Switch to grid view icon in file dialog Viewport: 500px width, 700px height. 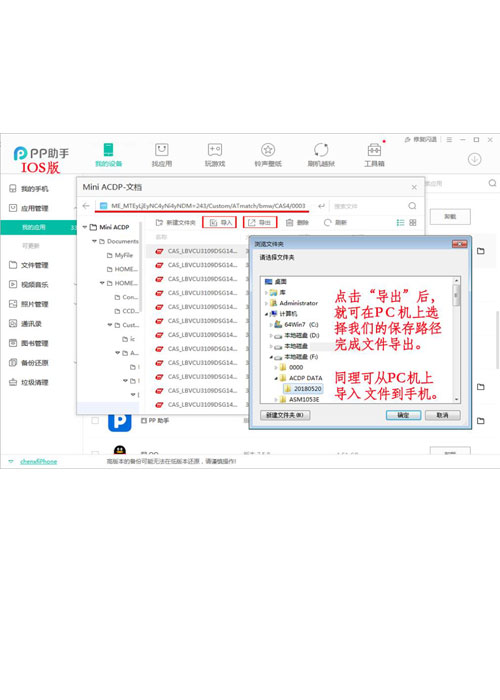pyautogui.click(x=413, y=222)
